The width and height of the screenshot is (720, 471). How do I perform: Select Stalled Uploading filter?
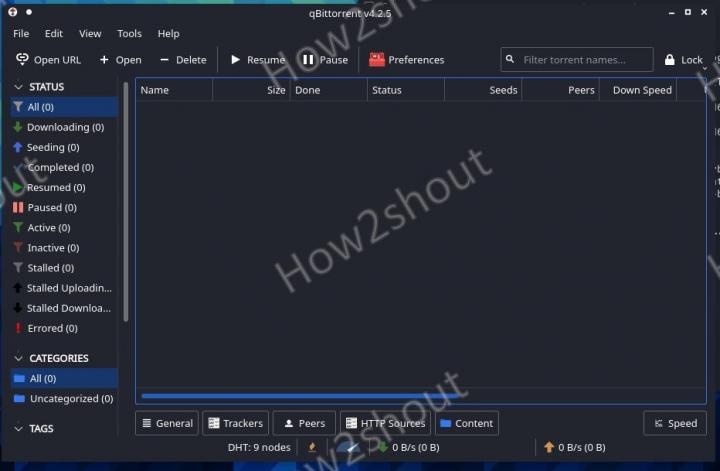point(64,288)
